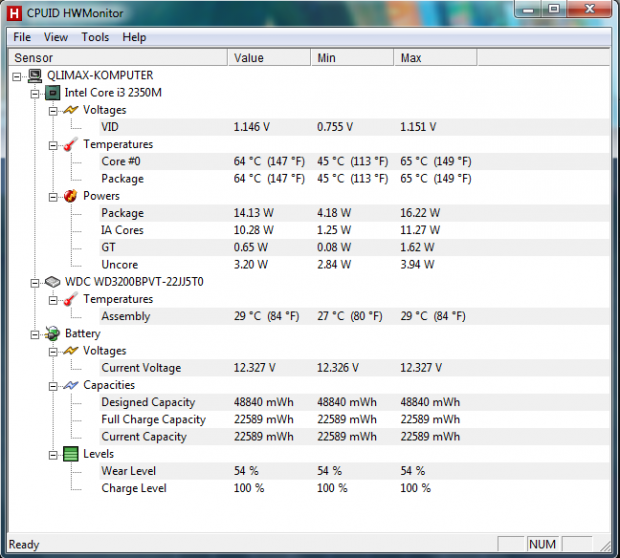Maximize the HWMonitor window
The height and width of the screenshot is (558, 620).
click(x=554, y=9)
